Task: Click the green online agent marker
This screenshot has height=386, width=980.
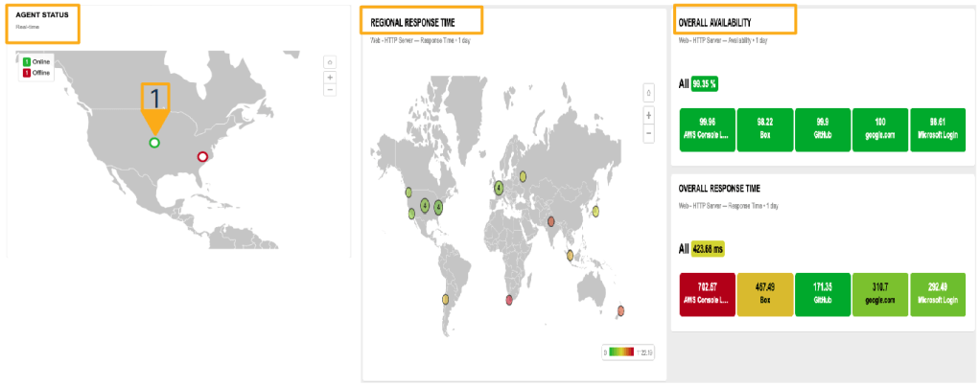Action: pos(154,143)
